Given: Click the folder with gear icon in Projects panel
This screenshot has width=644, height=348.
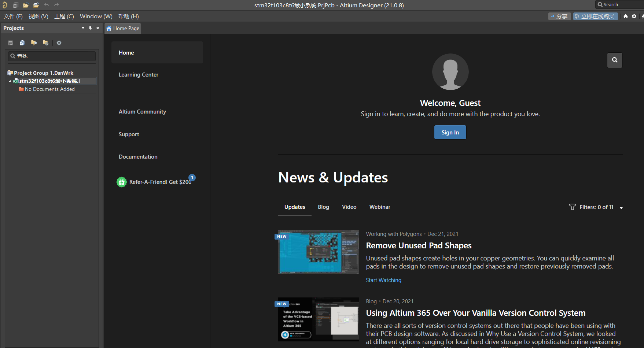Looking at the screenshot, I should pyautogui.click(x=45, y=43).
